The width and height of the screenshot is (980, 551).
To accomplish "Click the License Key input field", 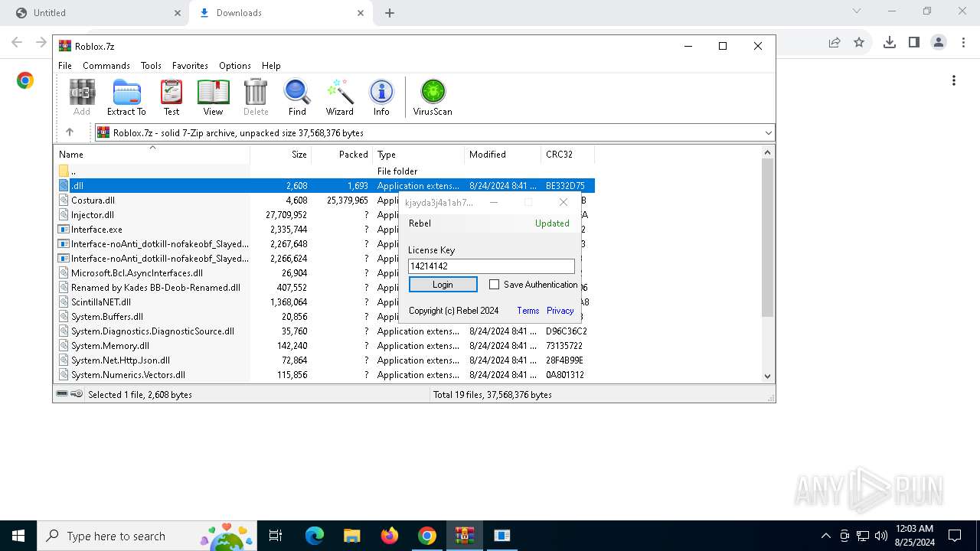I will tap(492, 266).
